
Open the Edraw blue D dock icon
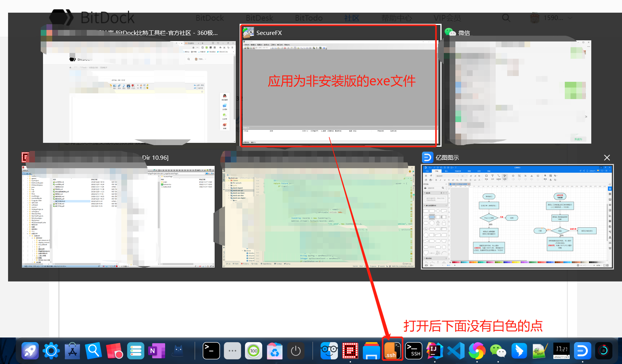582,351
